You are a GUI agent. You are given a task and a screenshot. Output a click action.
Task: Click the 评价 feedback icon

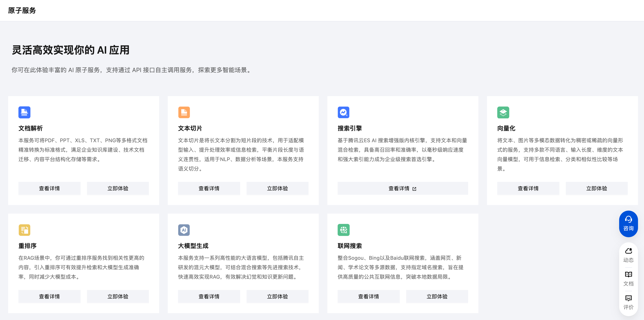[628, 298]
